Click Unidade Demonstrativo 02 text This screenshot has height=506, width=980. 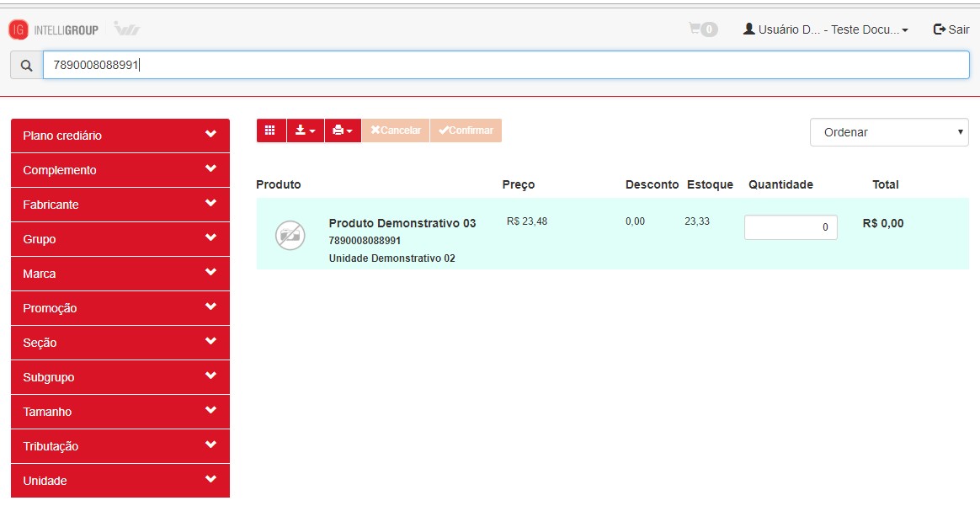[391, 258]
